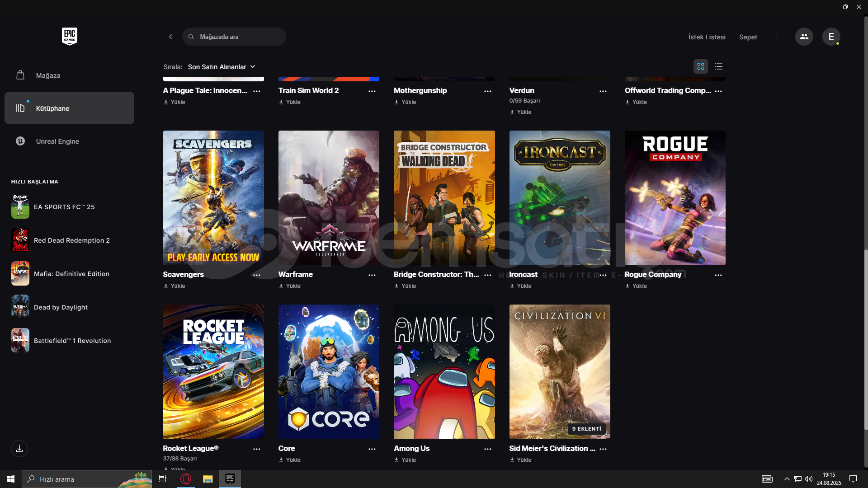868x488 pixels.
Task: Open Unreal Engine section
Action: point(69,141)
